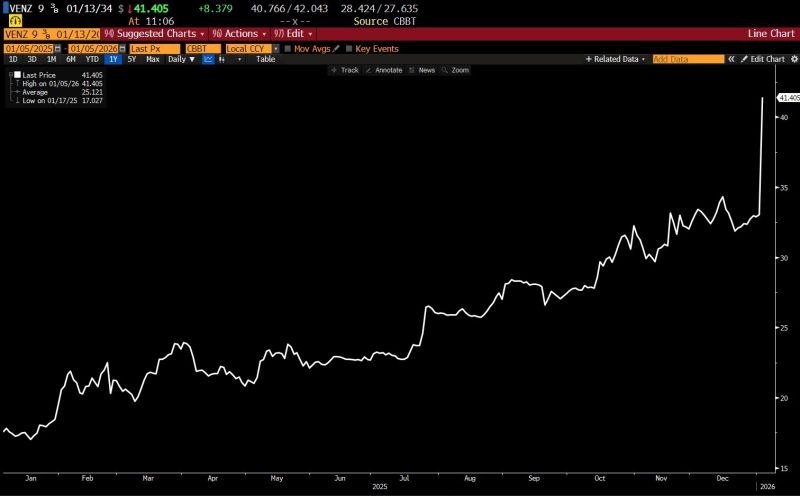Click the CBBT source field

point(203,48)
